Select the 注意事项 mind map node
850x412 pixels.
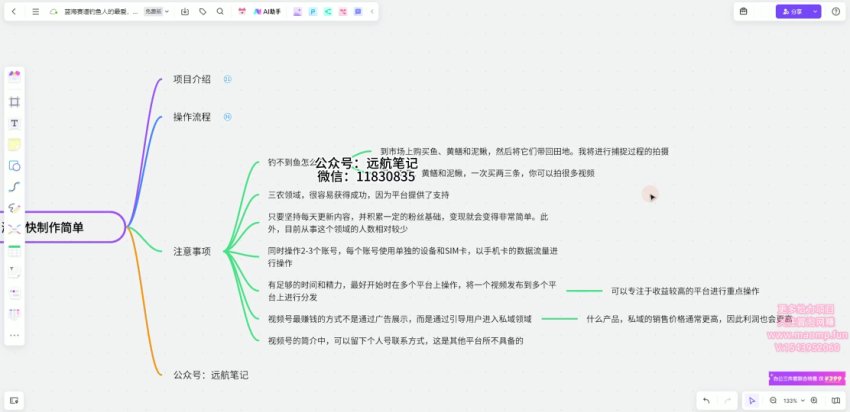pyautogui.click(x=192, y=251)
